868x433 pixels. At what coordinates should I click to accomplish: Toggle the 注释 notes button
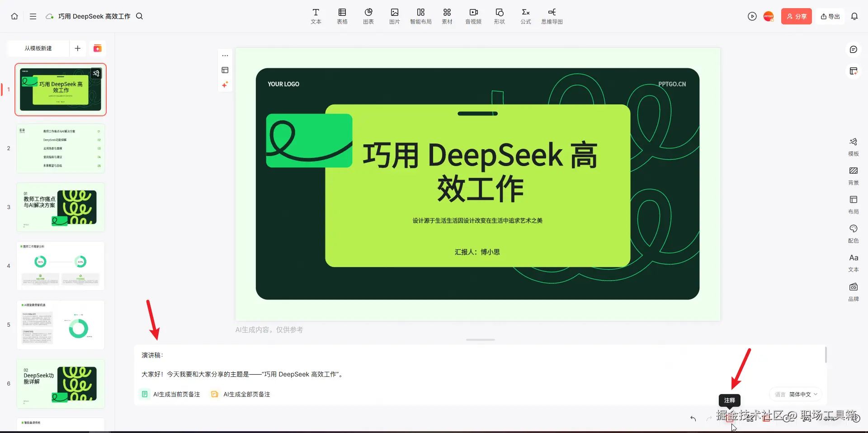pyautogui.click(x=730, y=419)
